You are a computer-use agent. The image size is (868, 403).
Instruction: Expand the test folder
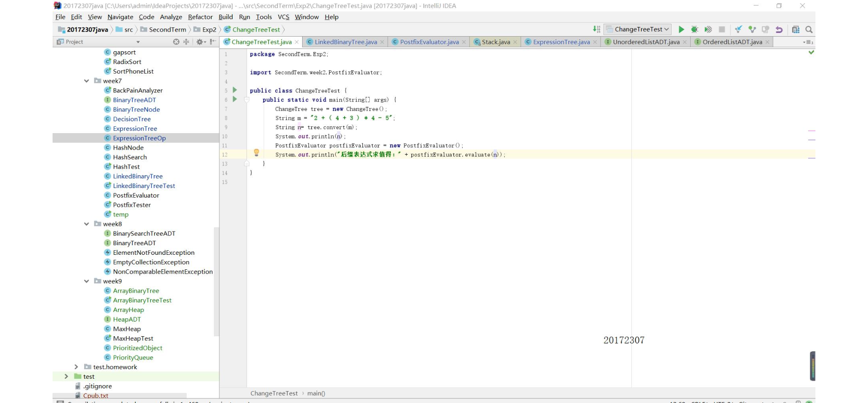pos(66,376)
